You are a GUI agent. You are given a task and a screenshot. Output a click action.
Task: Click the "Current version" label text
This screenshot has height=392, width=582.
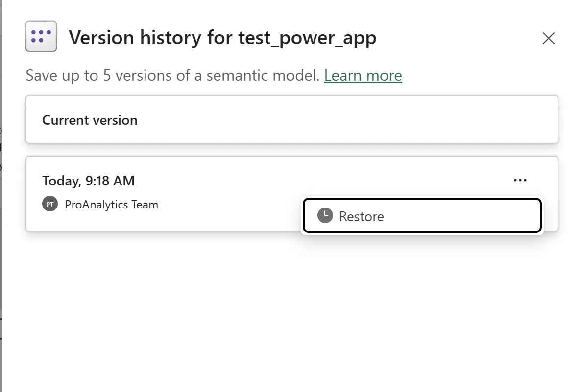point(90,120)
